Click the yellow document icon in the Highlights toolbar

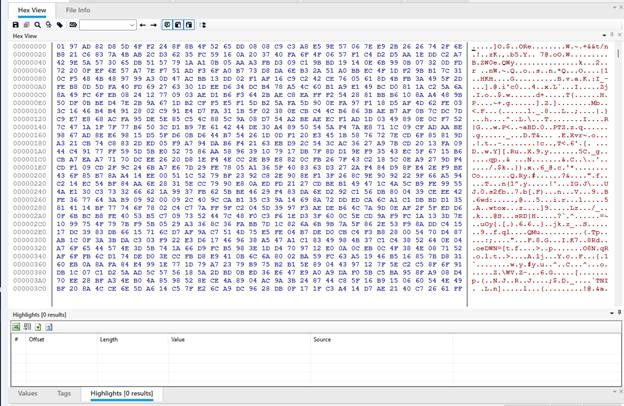pos(38,327)
